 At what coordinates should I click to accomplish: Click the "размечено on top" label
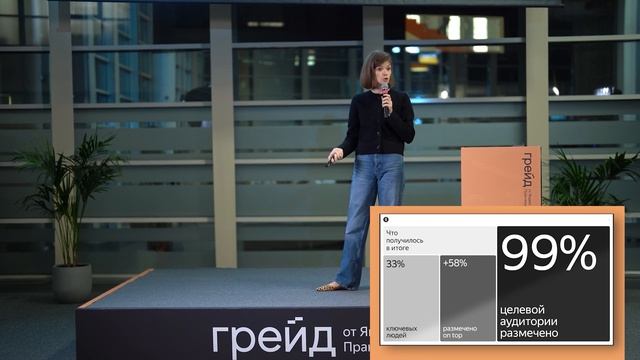click(460, 332)
